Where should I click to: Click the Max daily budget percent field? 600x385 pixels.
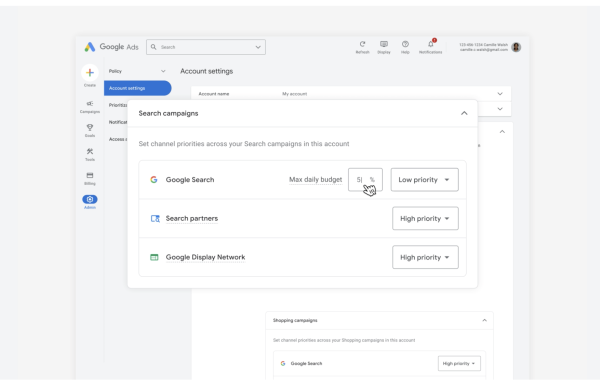pyautogui.click(x=365, y=179)
